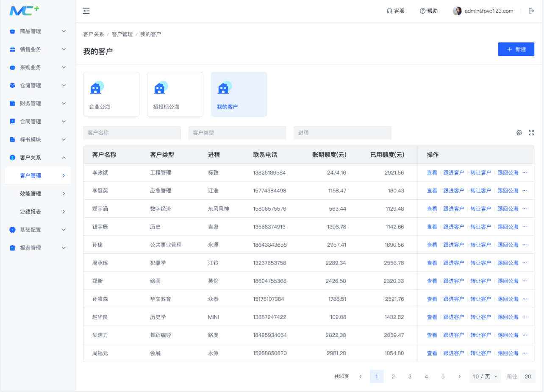Go to previous page arrow in pagination
The image size is (544, 392).
360,376
